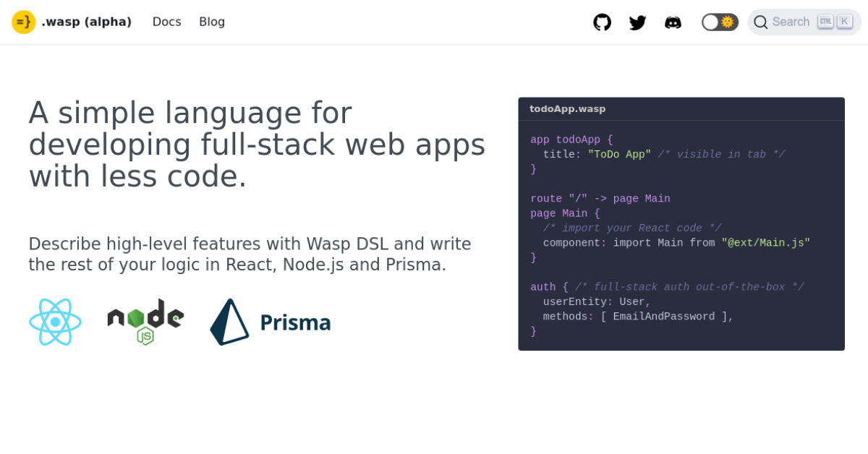Click the "Describe high-level features" paragraph
Image resolution: width=868 pixels, height=454 pixels.
coord(250,254)
